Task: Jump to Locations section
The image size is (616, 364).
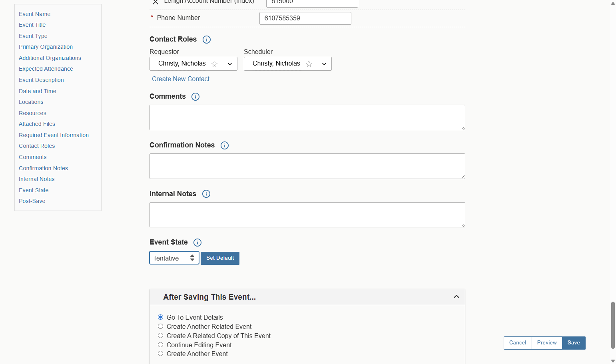Action: click(x=31, y=102)
